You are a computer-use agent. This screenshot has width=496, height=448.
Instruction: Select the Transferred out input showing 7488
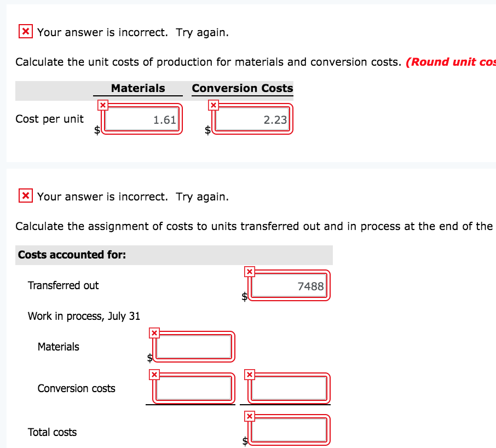[289, 285]
